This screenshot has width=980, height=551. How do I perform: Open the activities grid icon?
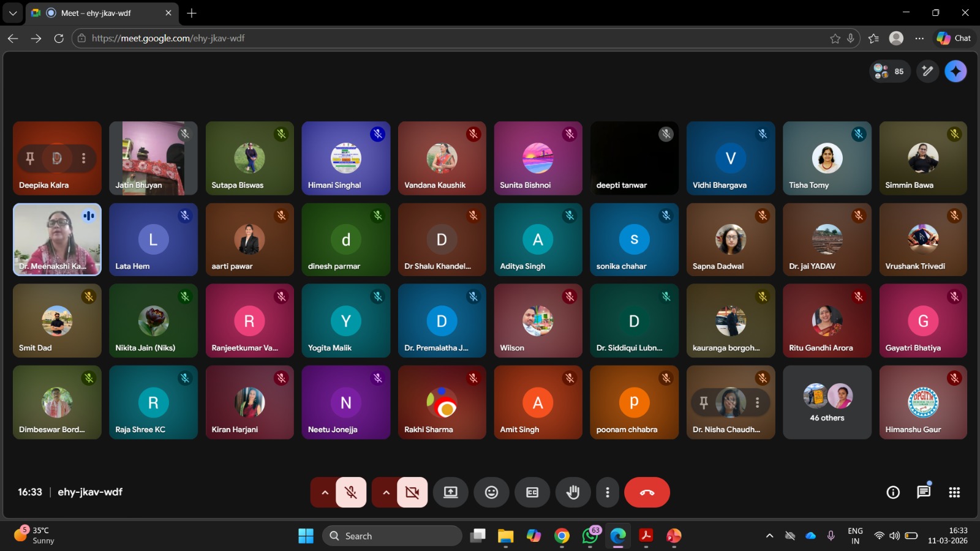[954, 492]
